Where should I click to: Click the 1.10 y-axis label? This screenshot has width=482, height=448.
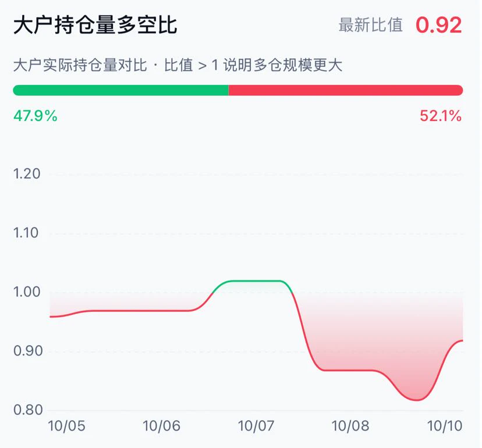(x=26, y=233)
